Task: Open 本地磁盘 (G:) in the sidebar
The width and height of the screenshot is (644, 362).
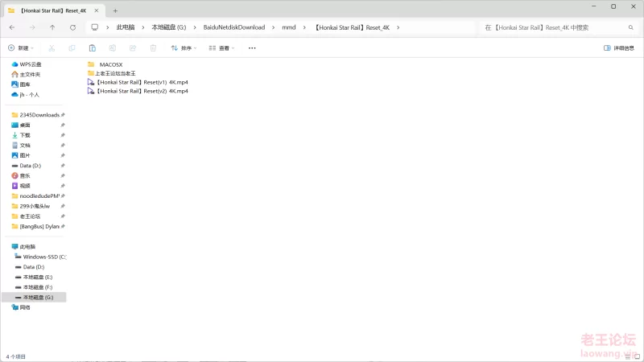Action: click(35, 297)
